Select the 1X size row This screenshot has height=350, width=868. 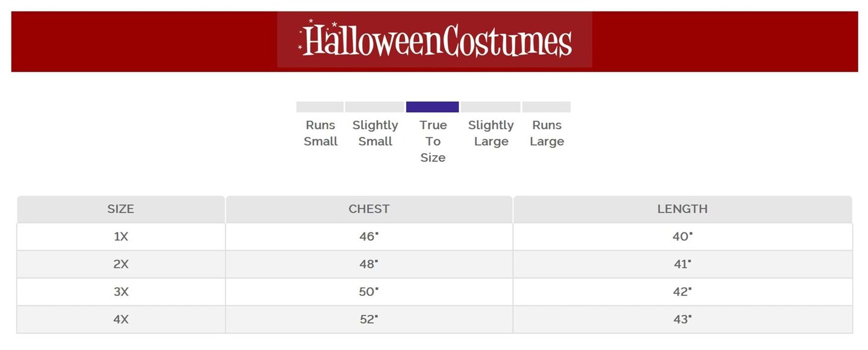click(121, 237)
